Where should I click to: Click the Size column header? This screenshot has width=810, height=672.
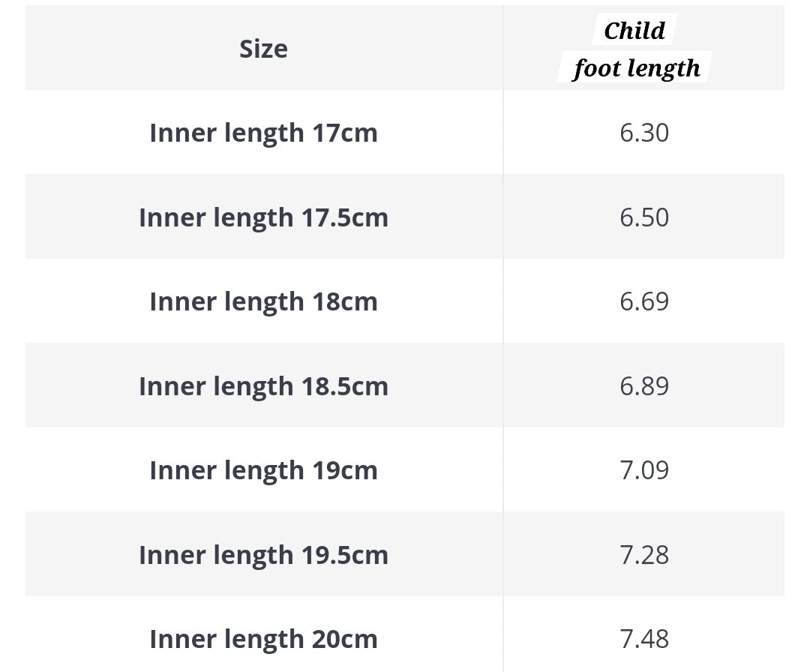click(263, 49)
